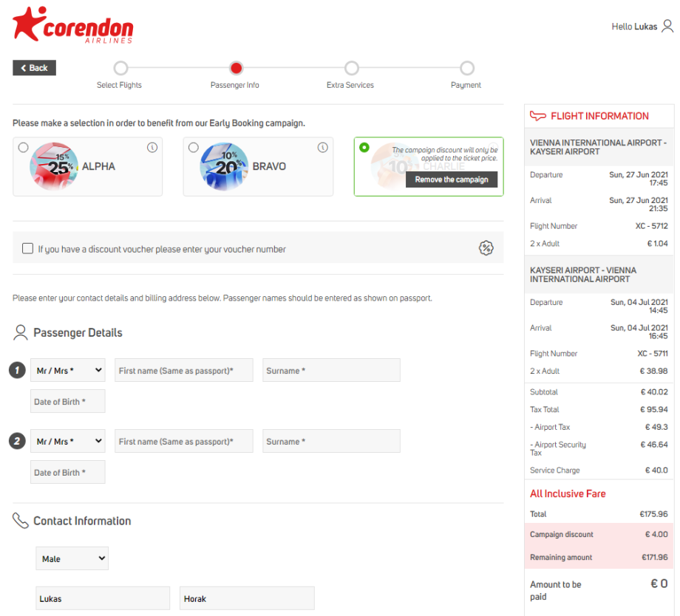
Task: Click the BRAVO 20% campaign badge image
Action: (224, 167)
